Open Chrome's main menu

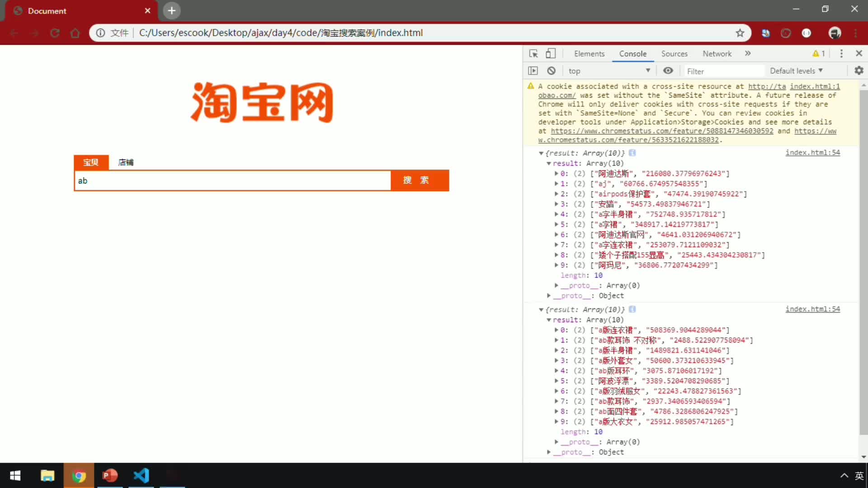click(x=855, y=33)
